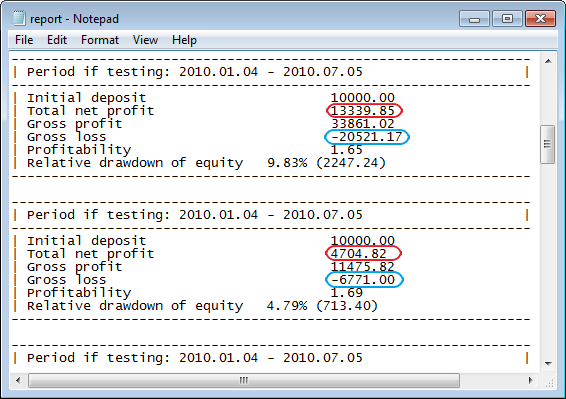Image resolution: width=566 pixels, height=399 pixels.
Task: Click 'Relative drawdown of equity' in second report
Action: click(x=135, y=306)
